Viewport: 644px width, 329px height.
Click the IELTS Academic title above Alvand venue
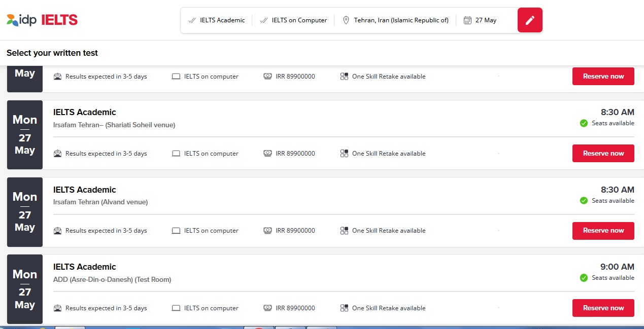pos(85,190)
